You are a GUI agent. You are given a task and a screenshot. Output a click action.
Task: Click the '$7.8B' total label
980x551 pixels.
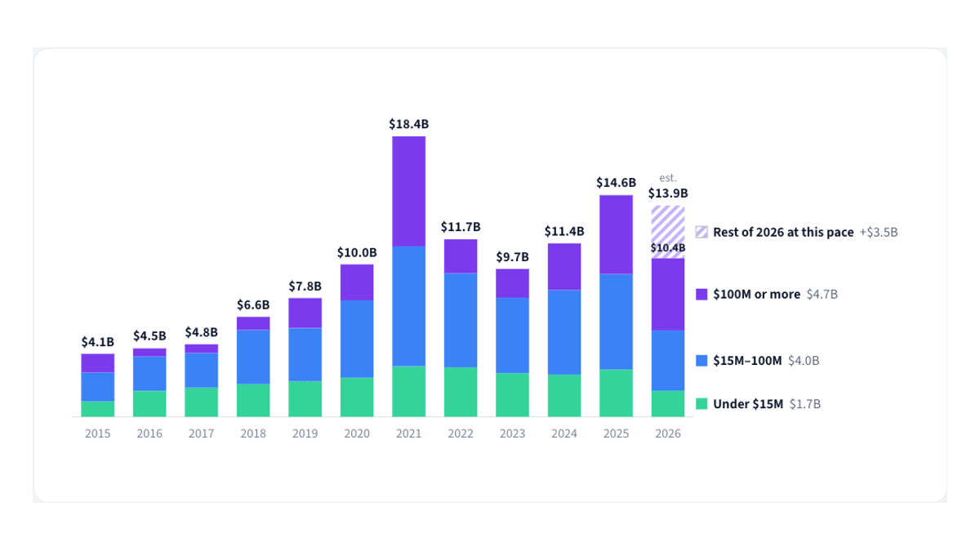(x=305, y=286)
